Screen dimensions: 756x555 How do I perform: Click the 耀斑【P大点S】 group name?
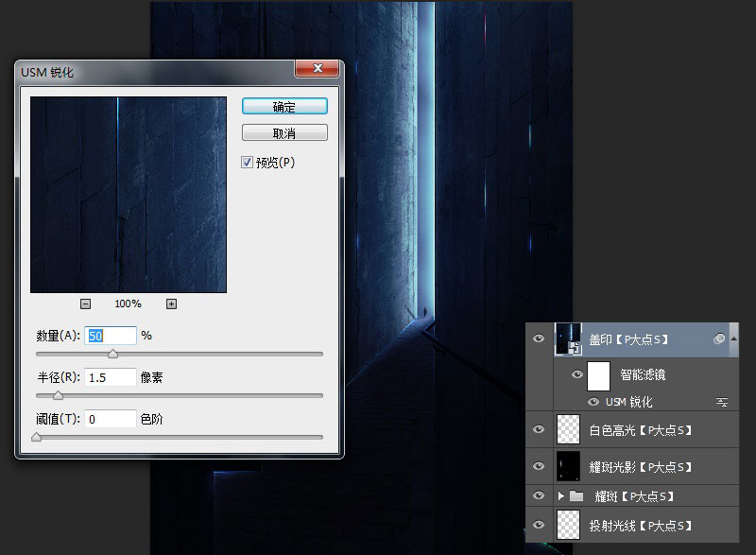(x=634, y=496)
